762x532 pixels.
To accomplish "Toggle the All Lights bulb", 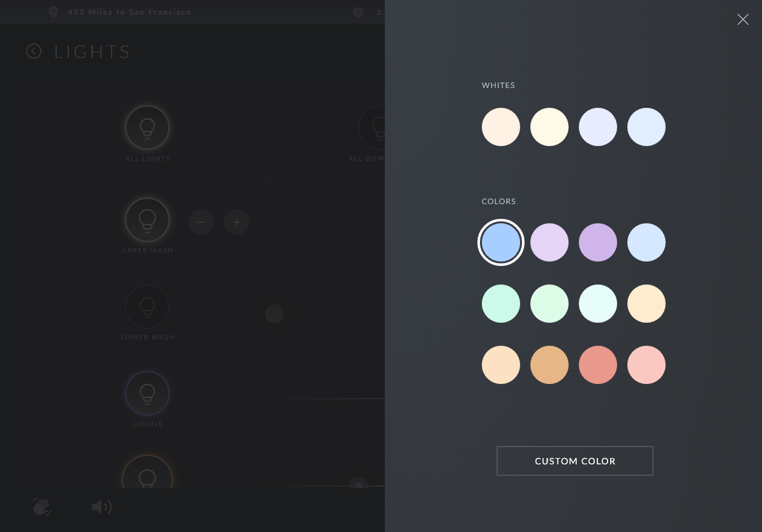I will click(147, 128).
